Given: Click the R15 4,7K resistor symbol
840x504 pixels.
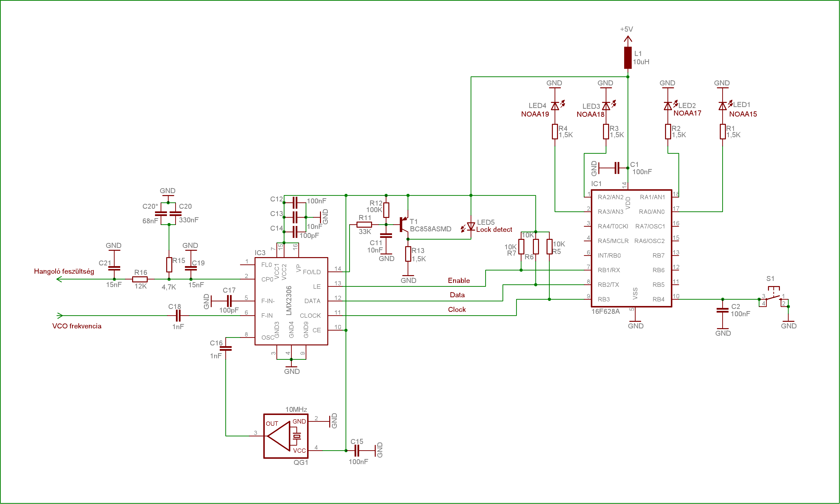Looking at the screenshot, I should (169, 265).
